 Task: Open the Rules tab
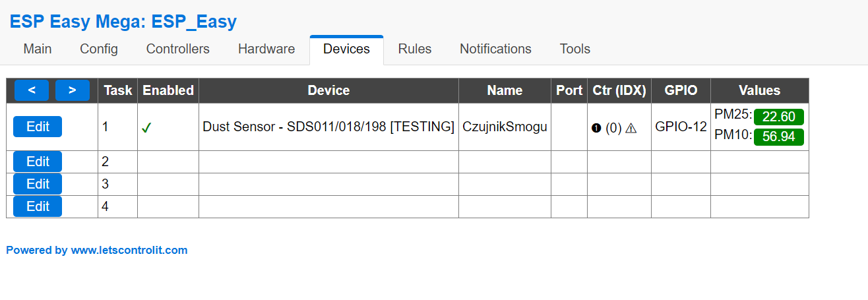pos(415,49)
